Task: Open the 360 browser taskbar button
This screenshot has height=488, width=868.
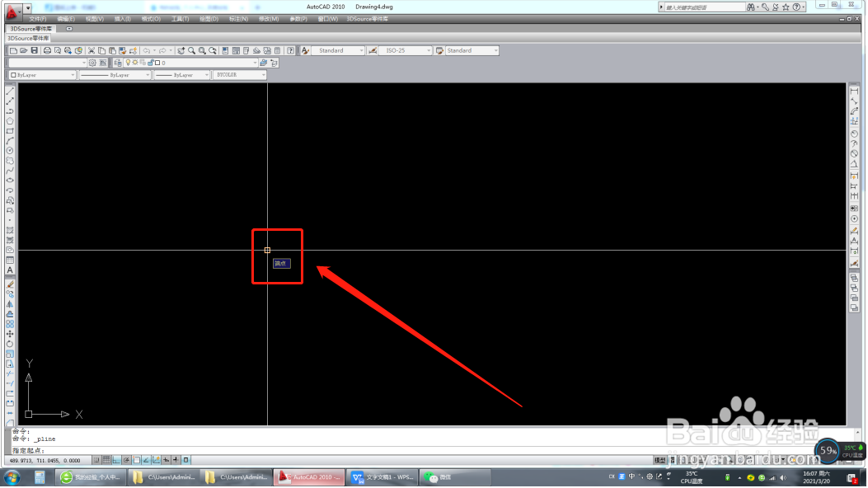Action: (91, 477)
